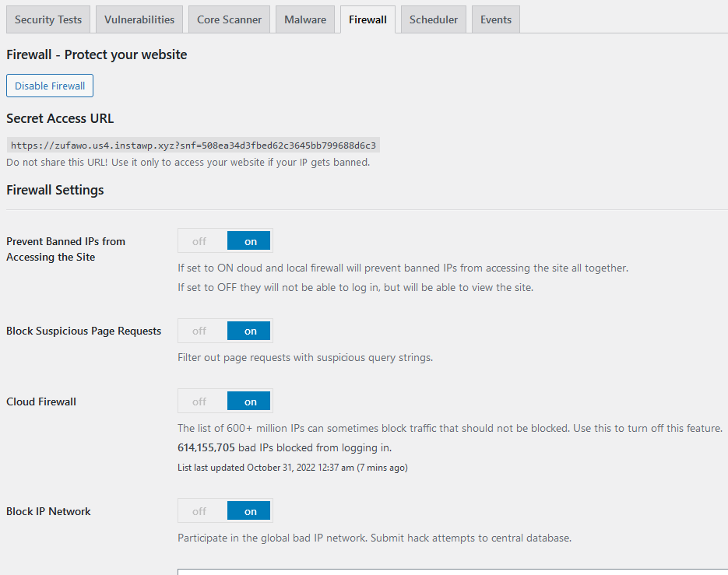Click the Disable Firewall button

click(x=50, y=86)
